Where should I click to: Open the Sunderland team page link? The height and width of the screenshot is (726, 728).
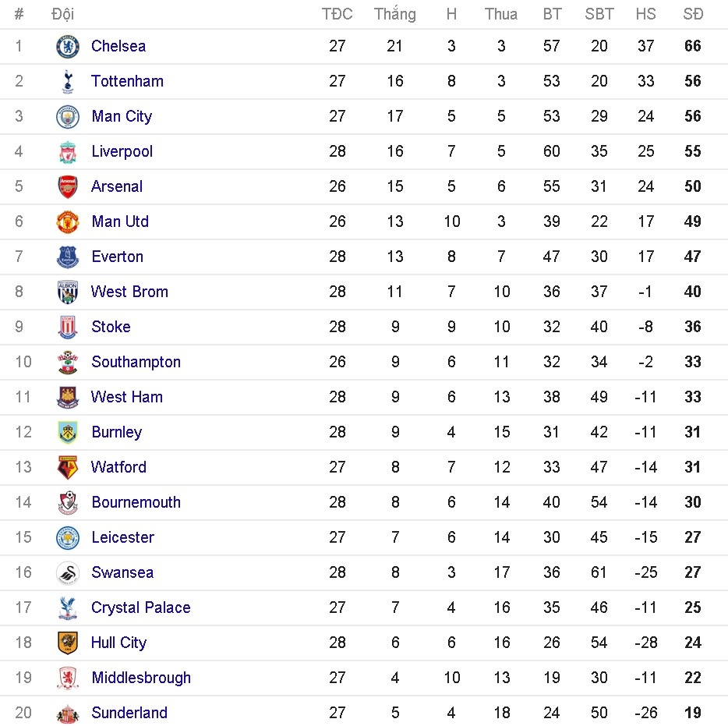pyautogui.click(x=129, y=713)
